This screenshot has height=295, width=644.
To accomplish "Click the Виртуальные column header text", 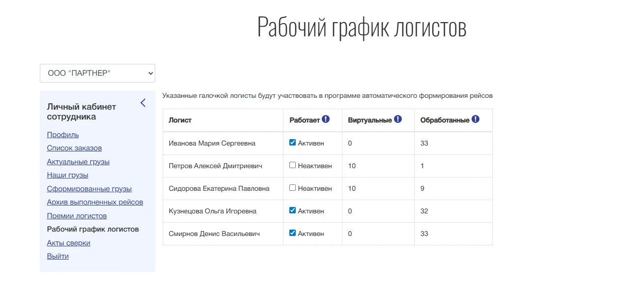I will (370, 120).
